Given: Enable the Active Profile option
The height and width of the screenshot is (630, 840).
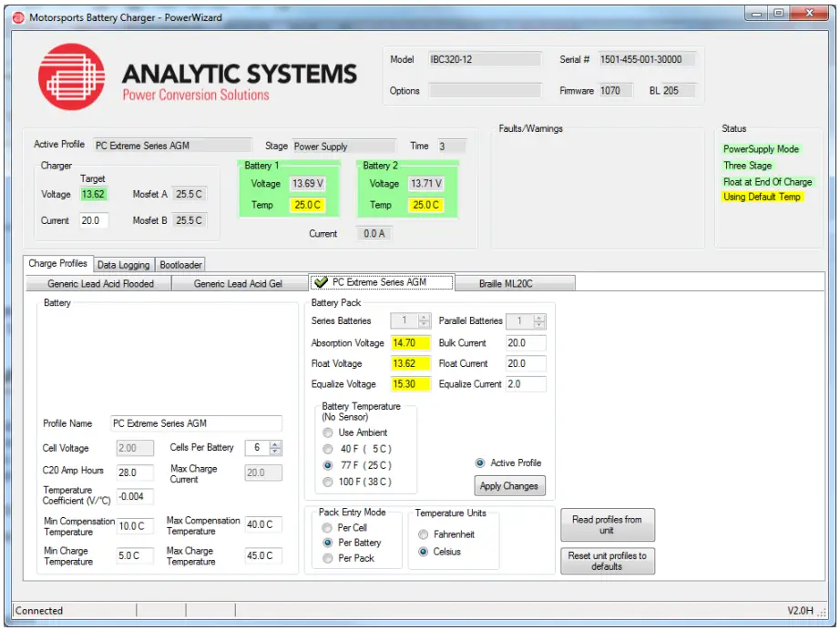Looking at the screenshot, I should click(480, 463).
